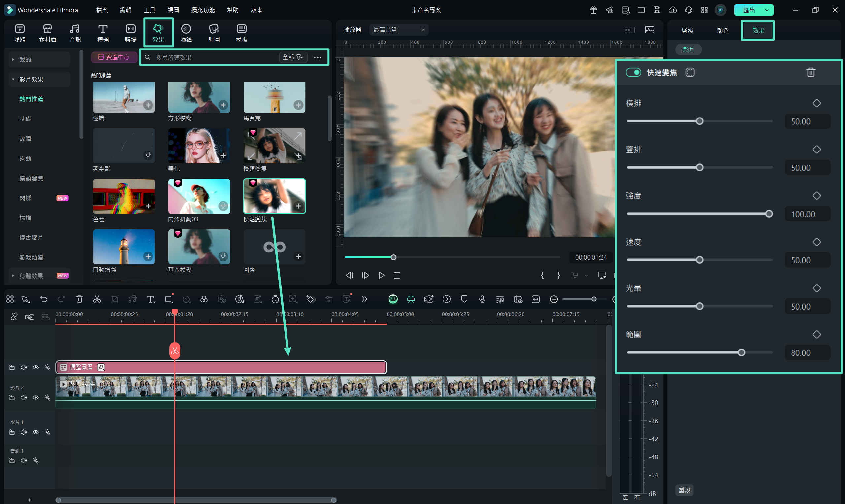Click the marker shield icon in timeline toolbar
The image size is (845, 504).
(464, 299)
